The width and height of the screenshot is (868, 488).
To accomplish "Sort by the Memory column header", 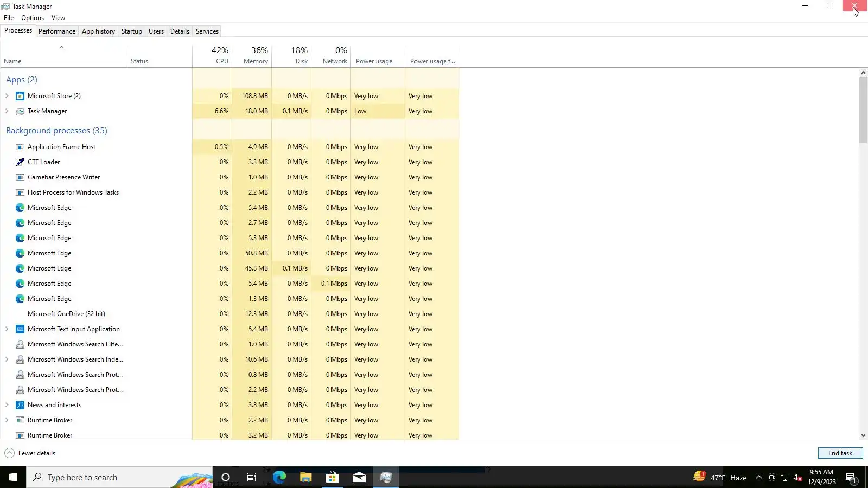I will pyautogui.click(x=252, y=55).
